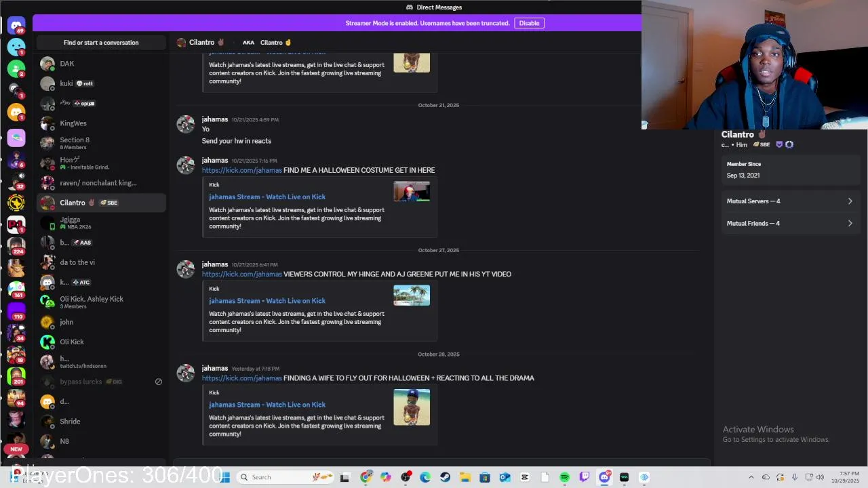Viewport: 868px width, 488px height.
Task: Open kick.com/jahamas link in Viewers Control Hinge message
Action: (x=241, y=274)
